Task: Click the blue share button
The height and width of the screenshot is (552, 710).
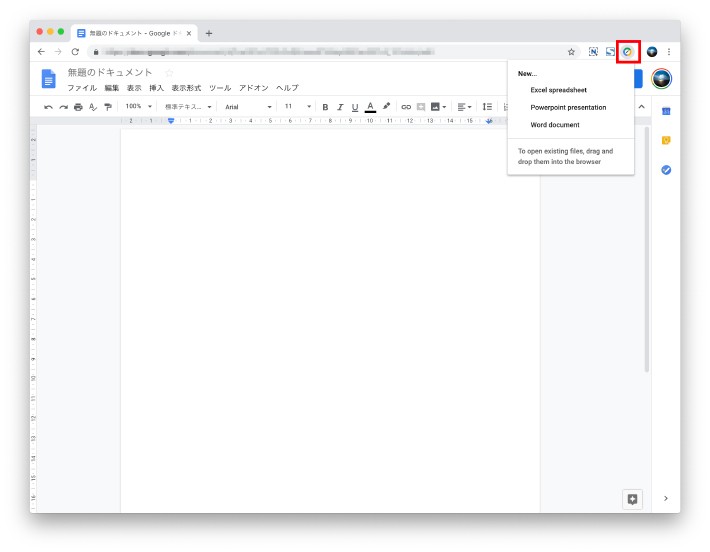Action: pos(638,79)
